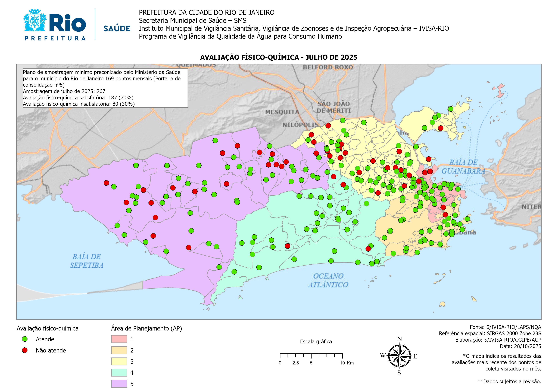Click the red Não atende legend marker
This screenshot has height=392, width=555.
click(25, 350)
